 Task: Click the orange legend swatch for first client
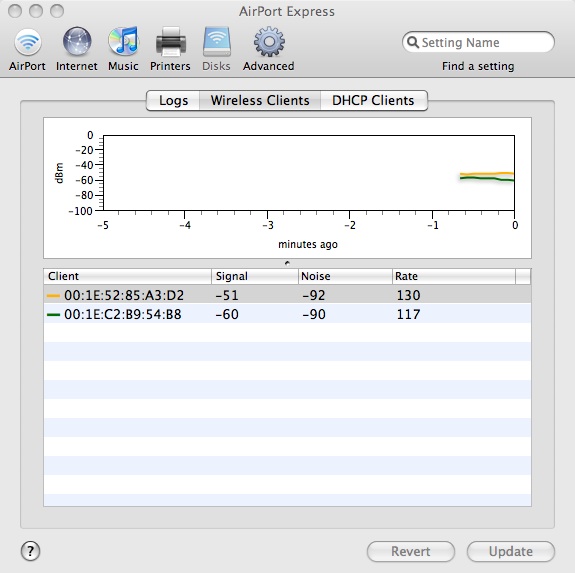pos(53,295)
